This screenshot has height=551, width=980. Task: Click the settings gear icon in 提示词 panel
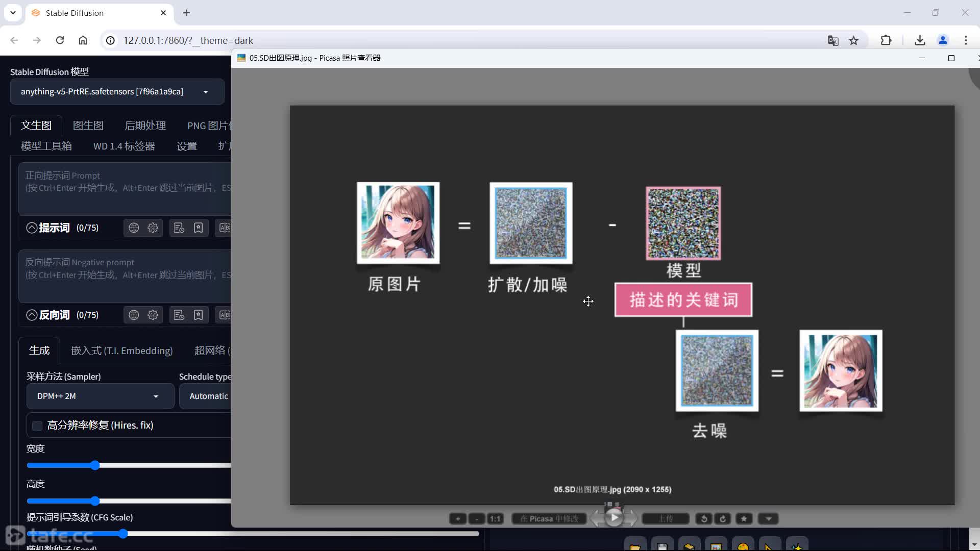[x=153, y=228]
